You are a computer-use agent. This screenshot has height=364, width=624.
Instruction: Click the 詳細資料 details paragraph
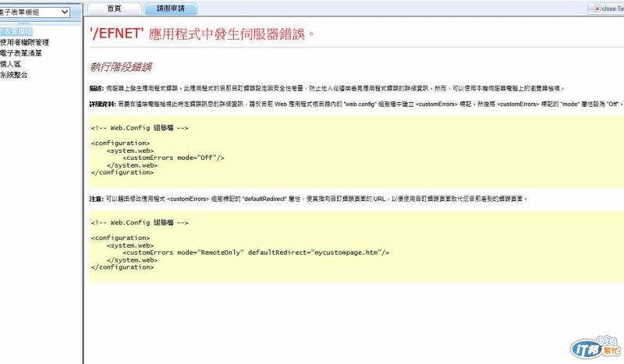[356, 104]
